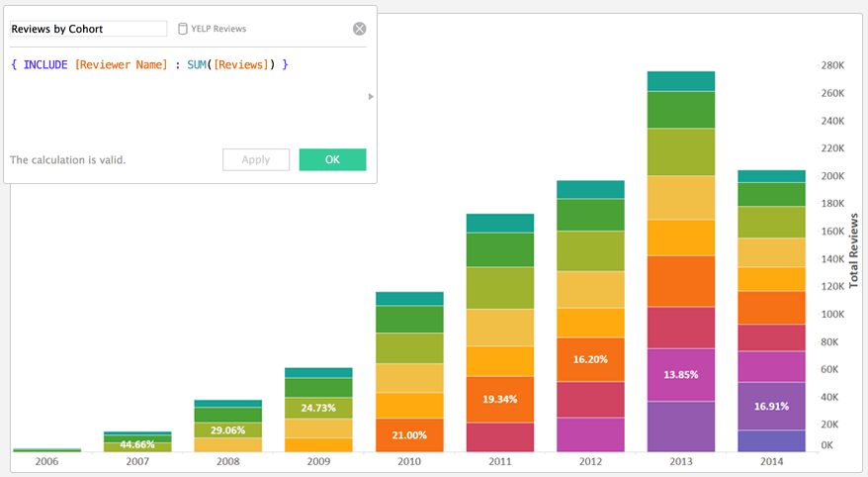Viewport: 868px width, 477px height.
Task: Select the magenta bottom segment of 2012 bar
Action: [x=590, y=434]
